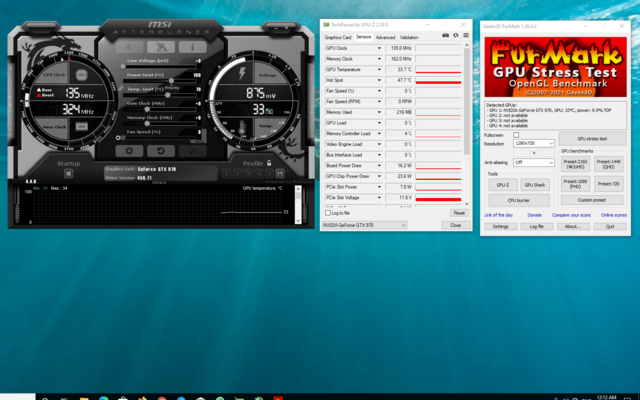The height and width of the screenshot is (400, 640).
Task: Launch the CPU burner tool in FurMark
Action: point(519,200)
